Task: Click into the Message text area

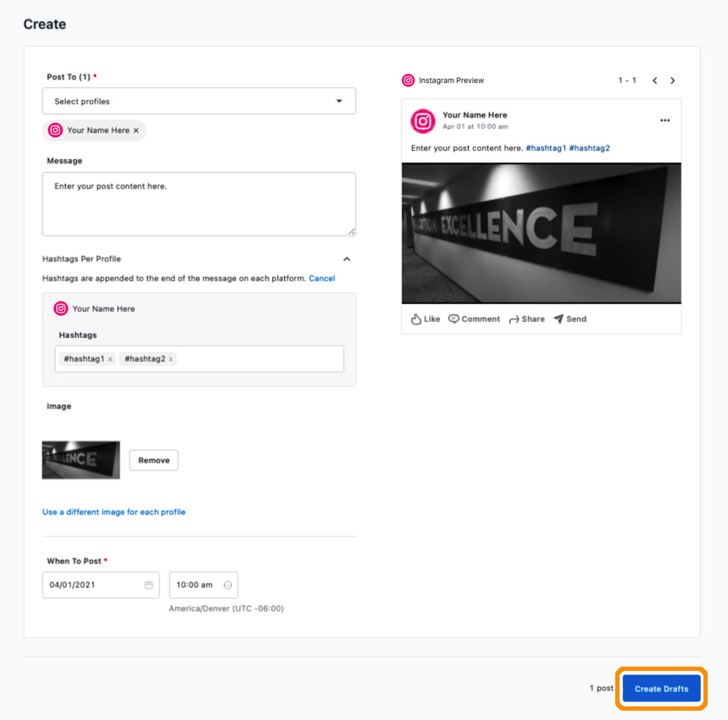Action: coord(198,204)
